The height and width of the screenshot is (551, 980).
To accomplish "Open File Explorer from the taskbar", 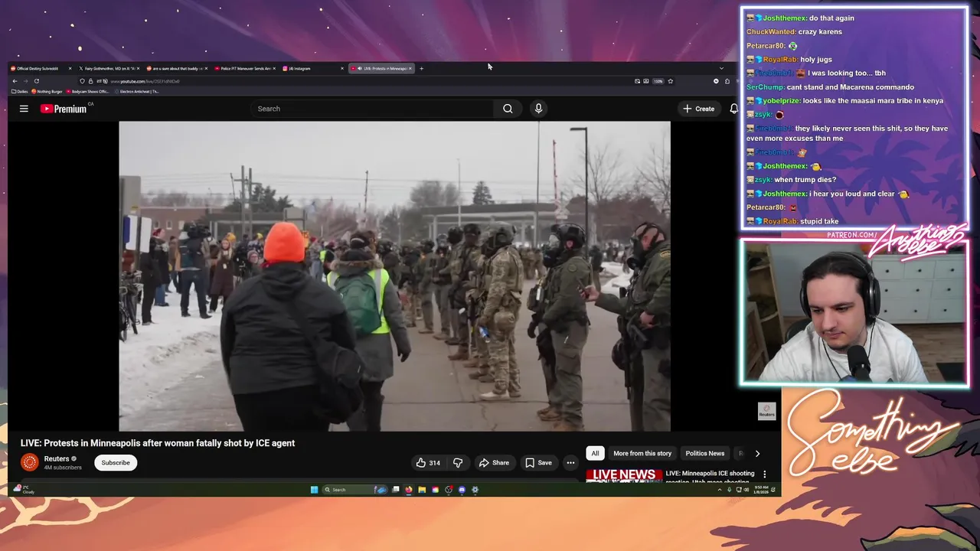I will click(x=422, y=490).
